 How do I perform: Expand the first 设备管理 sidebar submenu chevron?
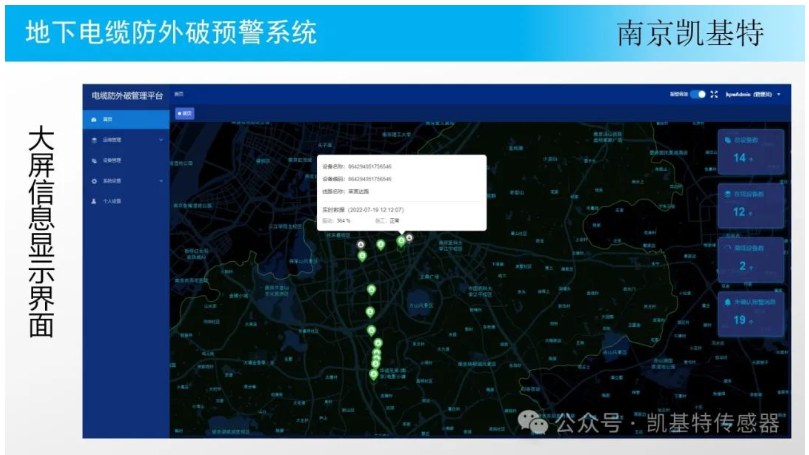pos(161,140)
